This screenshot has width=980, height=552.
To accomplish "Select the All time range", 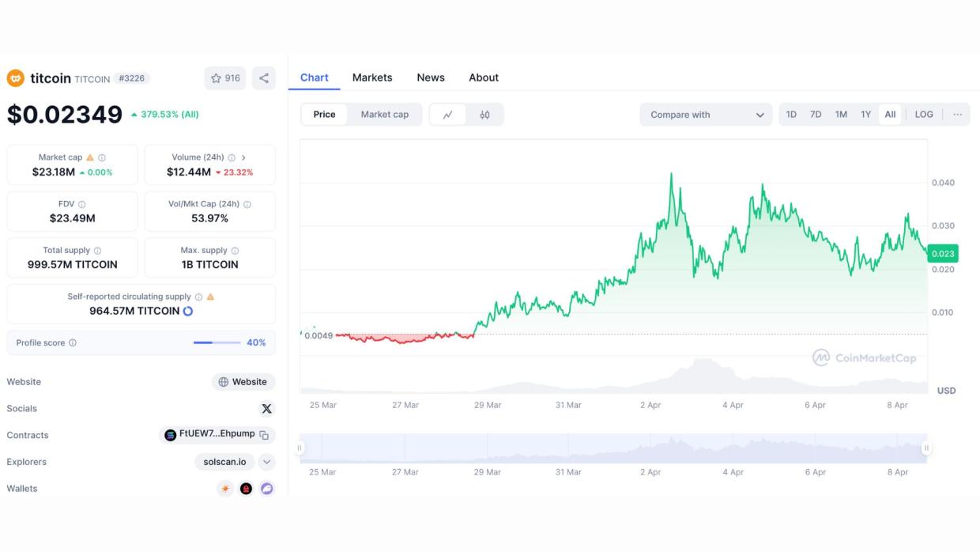I will (x=890, y=115).
